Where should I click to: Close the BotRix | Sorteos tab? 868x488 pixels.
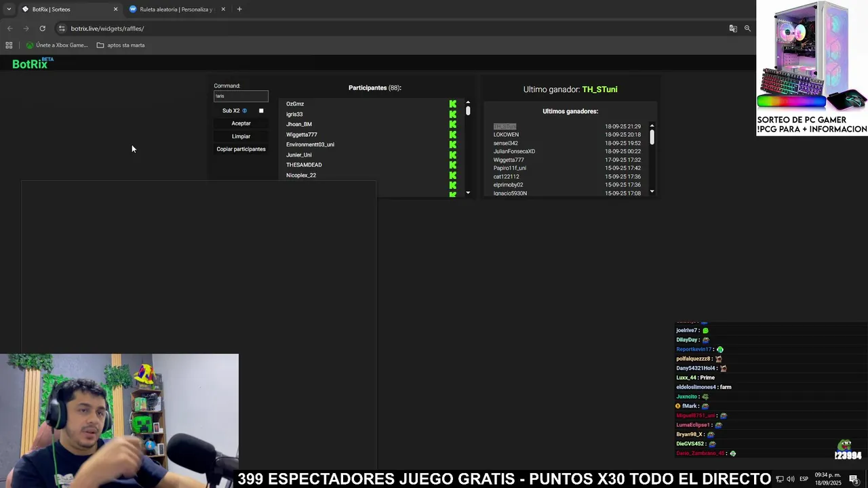point(115,9)
